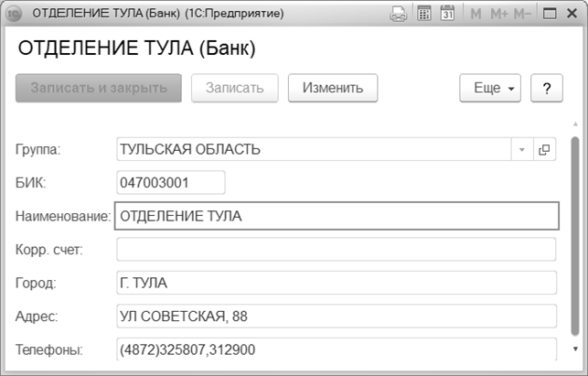This screenshot has width=588, height=376.
Task: Open the calculator icon in title bar
Action: coord(424,15)
